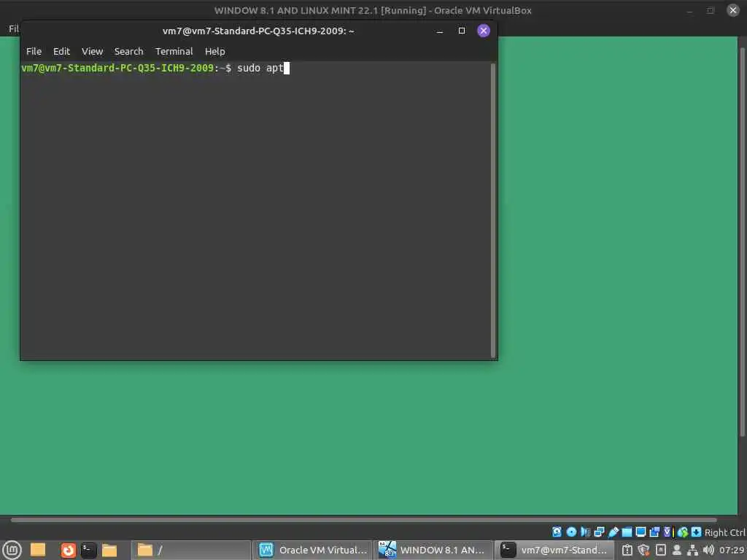This screenshot has height=560, width=747.
Task: Open removable drives eject tray icon
Action: coord(661,550)
